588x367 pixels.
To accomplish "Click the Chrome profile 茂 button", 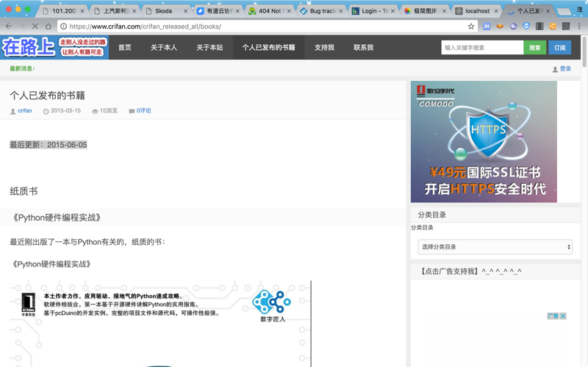I will (x=579, y=10).
